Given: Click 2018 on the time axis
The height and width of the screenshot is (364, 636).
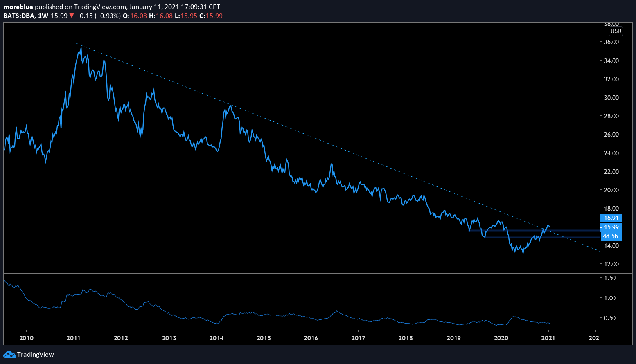Looking at the screenshot, I should (x=406, y=338).
